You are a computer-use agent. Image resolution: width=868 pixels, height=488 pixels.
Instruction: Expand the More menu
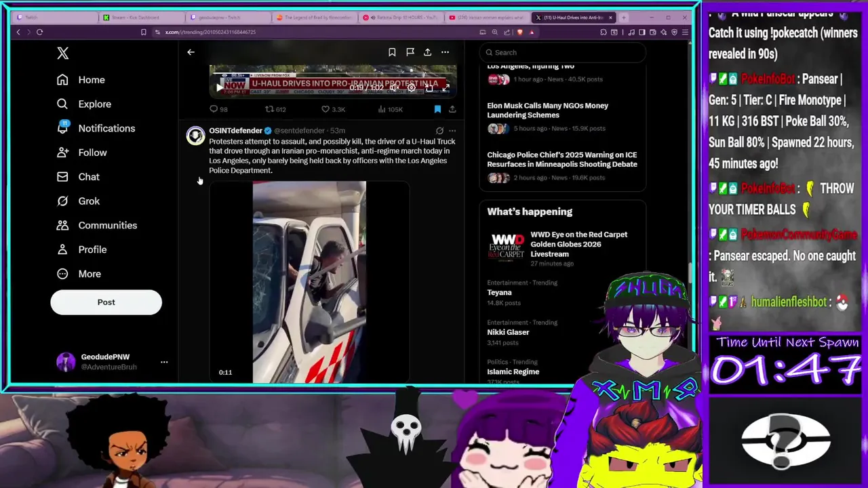pos(79,274)
